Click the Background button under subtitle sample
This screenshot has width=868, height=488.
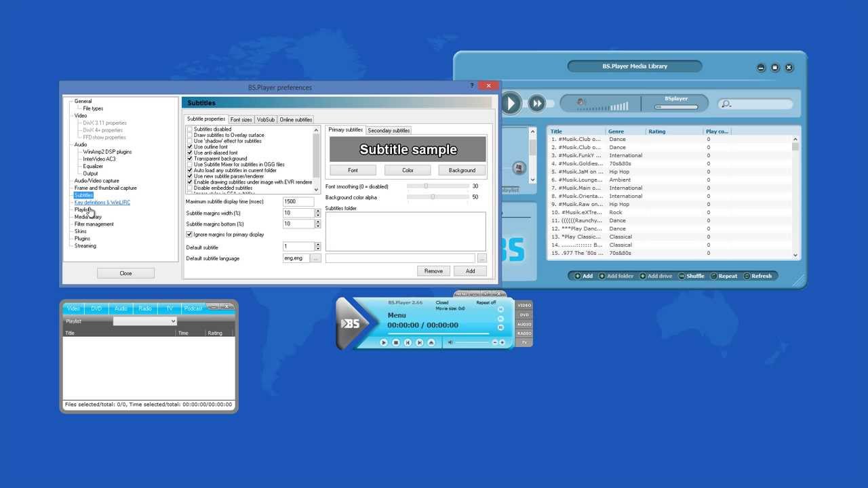(x=462, y=170)
